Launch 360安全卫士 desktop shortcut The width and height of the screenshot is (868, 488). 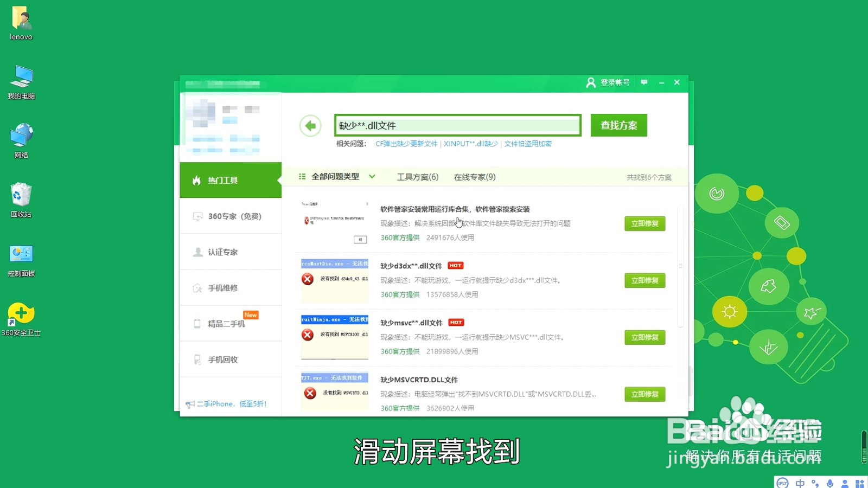click(x=21, y=319)
